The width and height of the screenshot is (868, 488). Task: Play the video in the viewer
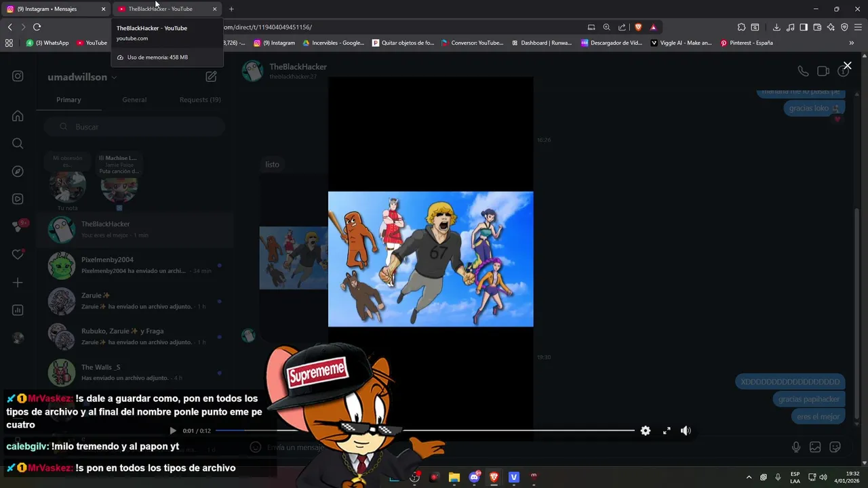pos(173,431)
